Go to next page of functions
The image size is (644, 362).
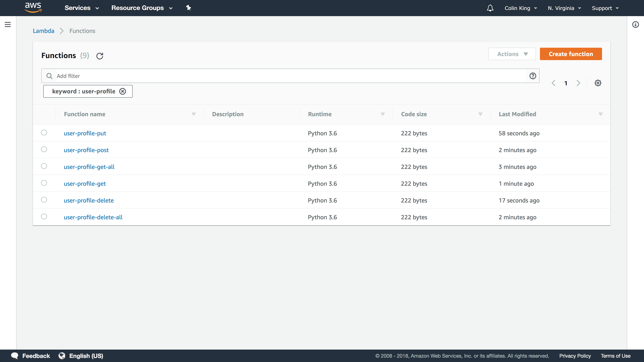tap(578, 83)
